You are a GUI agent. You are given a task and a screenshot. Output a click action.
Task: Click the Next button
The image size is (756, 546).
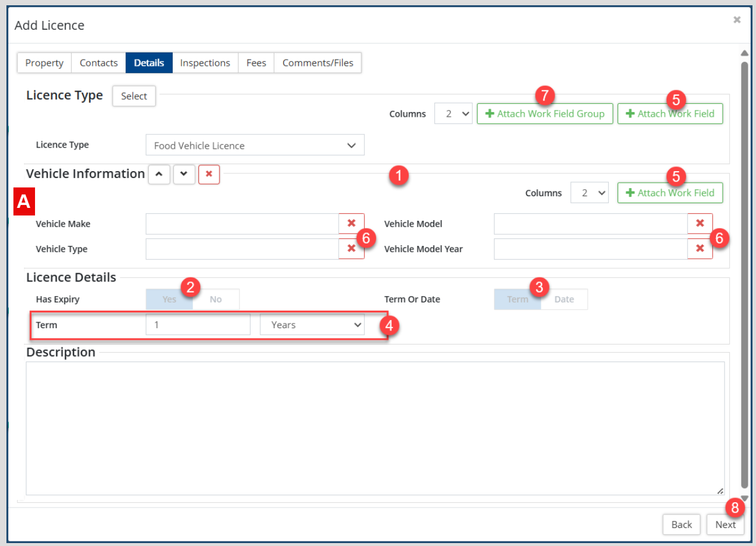[x=726, y=524]
